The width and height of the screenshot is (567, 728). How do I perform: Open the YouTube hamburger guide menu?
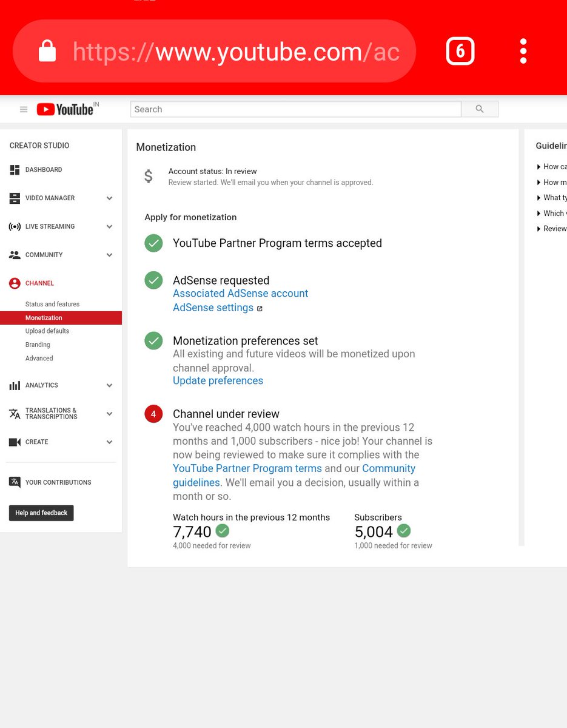tap(24, 109)
